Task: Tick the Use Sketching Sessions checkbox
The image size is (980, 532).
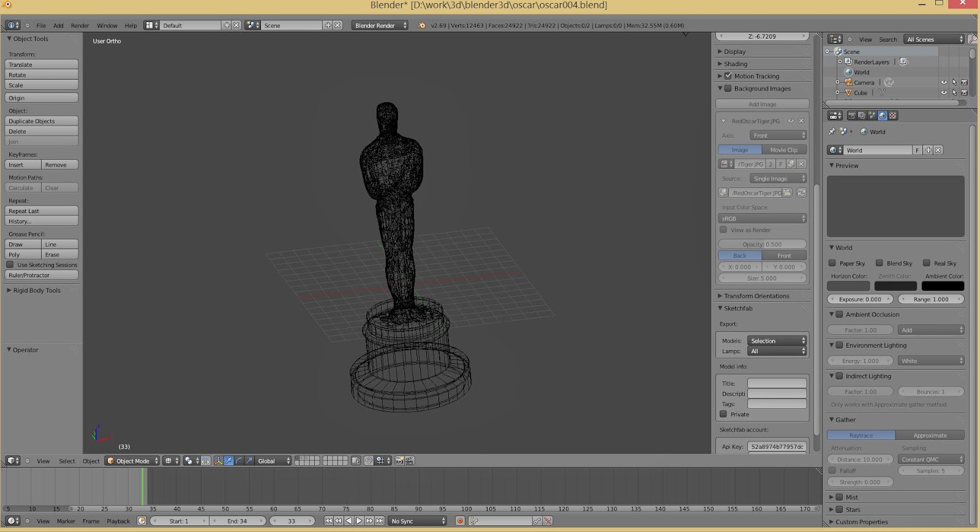Action: 10,265
